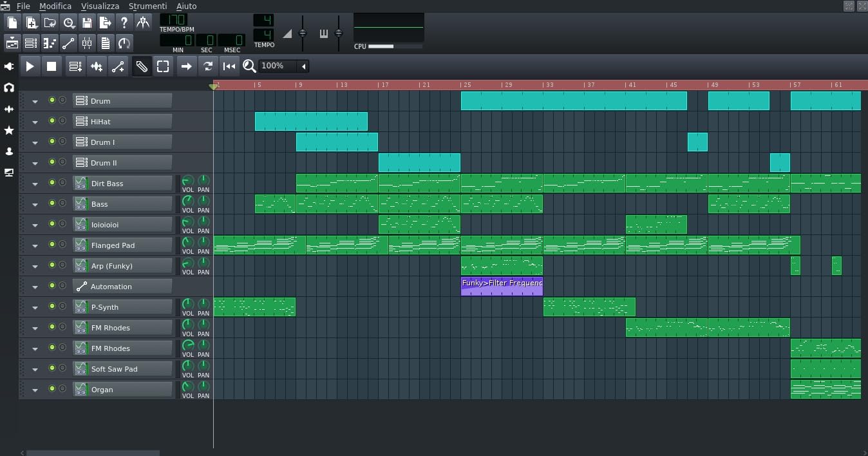Open My Projects sidebar browser
This screenshot has width=868, height=456.
point(9,88)
